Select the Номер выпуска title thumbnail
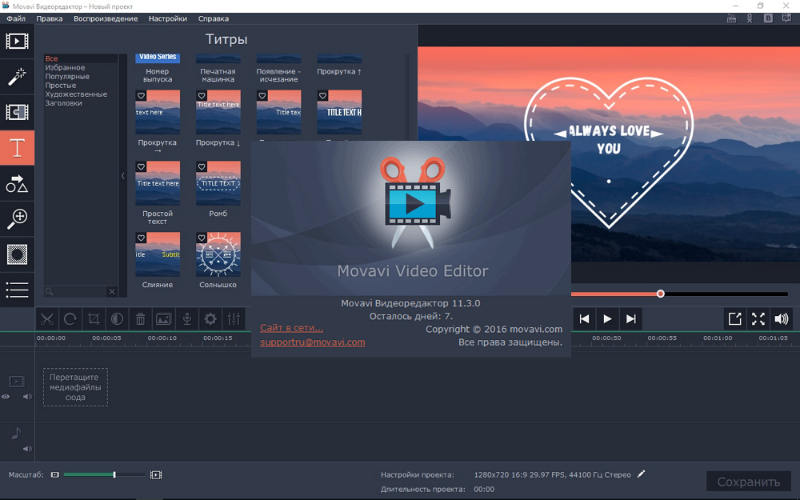The width and height of the screenshot is (800, 500). point(158,59)
